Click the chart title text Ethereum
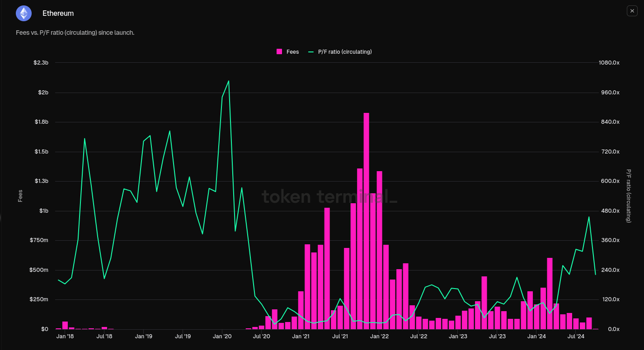 coord(58,13)
